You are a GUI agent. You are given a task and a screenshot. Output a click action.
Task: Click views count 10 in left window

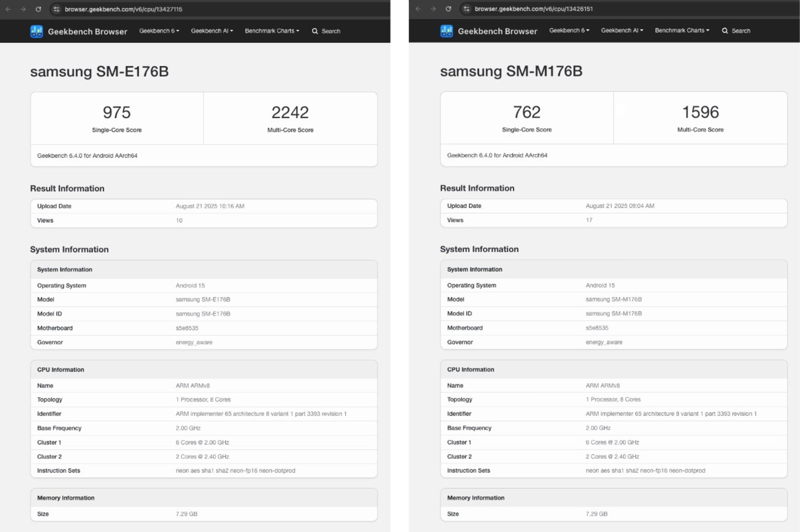(179, 221)
